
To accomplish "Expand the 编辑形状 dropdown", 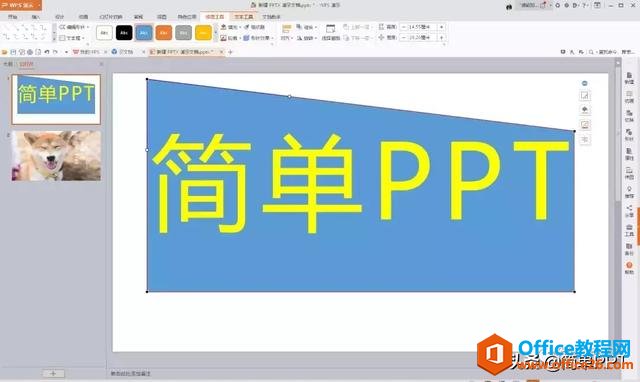I will coord(74,27).
